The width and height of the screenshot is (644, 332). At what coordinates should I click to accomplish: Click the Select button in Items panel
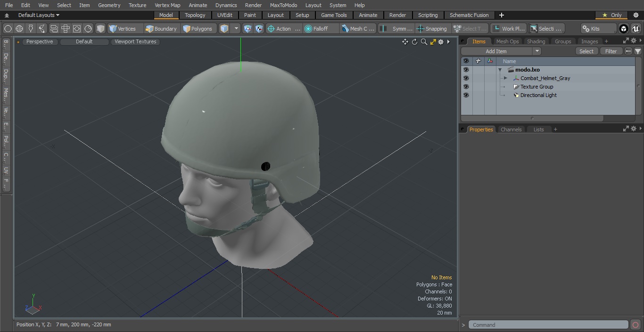(x=586, y=51)
